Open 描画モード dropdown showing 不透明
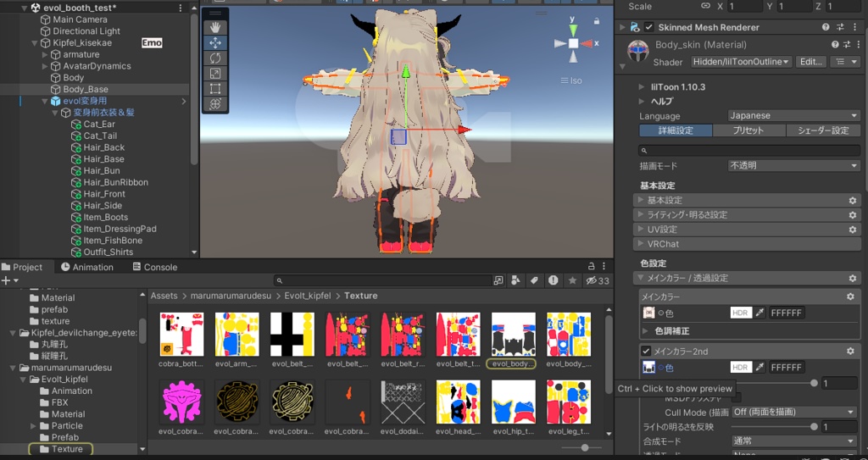868x460 pixels. pos(793,165)
